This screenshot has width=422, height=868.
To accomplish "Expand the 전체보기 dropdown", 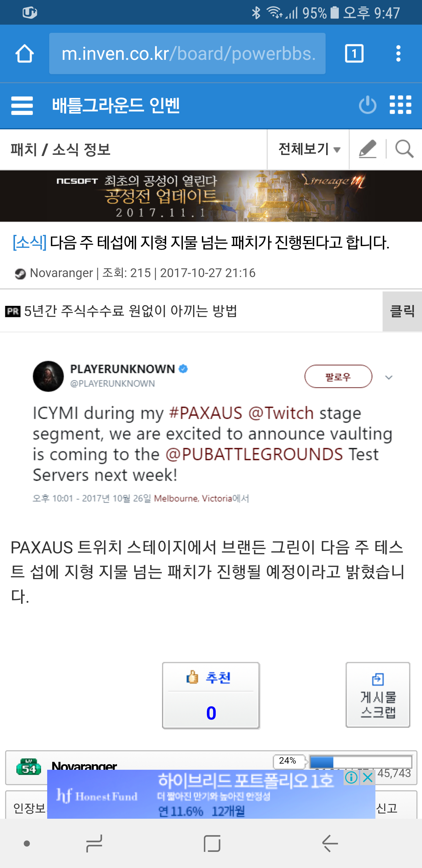I will tap(309, 149).
